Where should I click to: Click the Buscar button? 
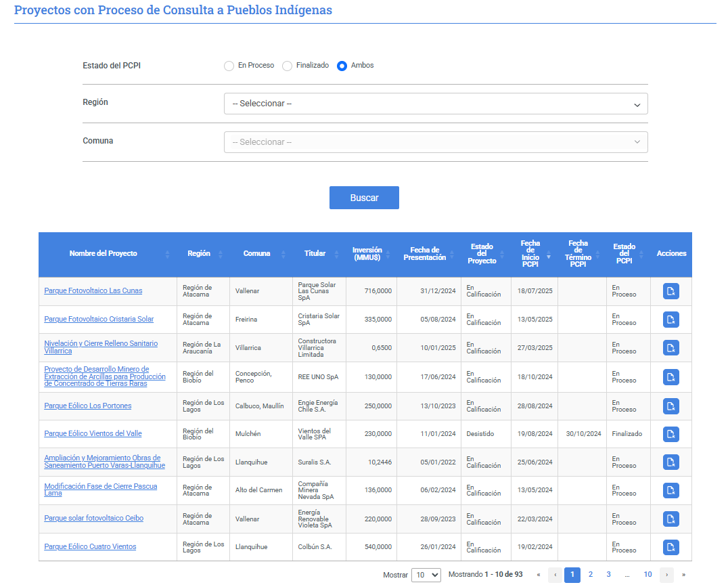click(x=364, y=198)
